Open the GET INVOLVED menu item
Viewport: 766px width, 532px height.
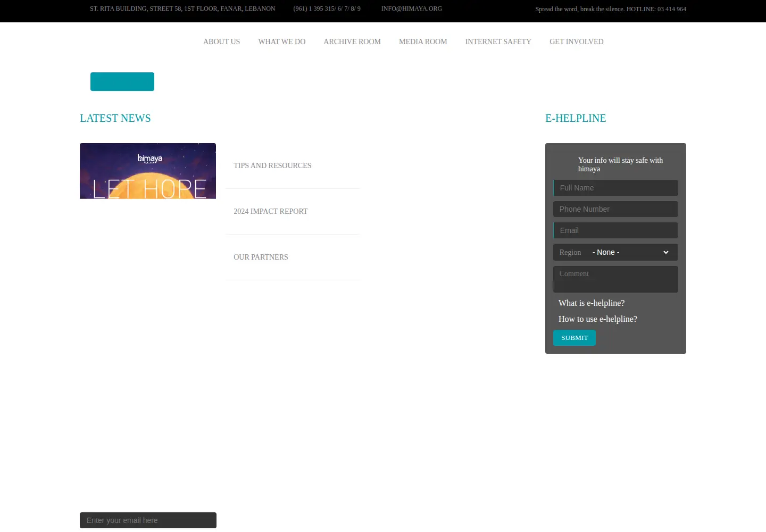point(577,41)
